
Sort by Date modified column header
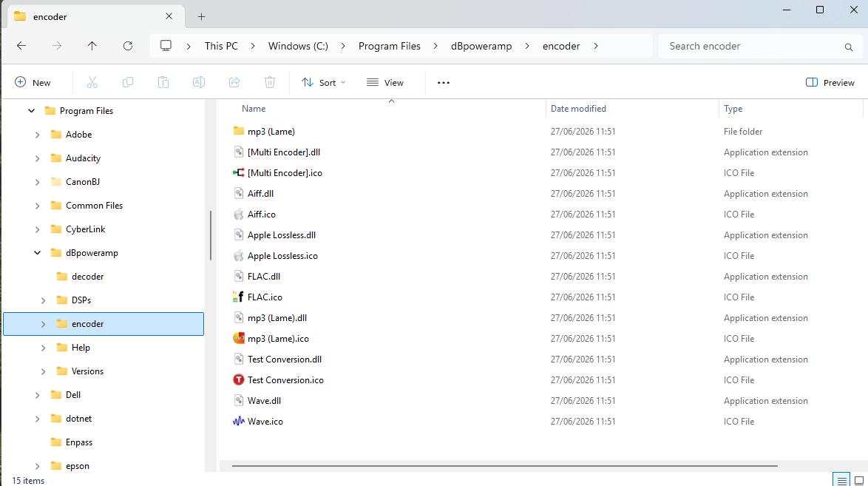578,109
